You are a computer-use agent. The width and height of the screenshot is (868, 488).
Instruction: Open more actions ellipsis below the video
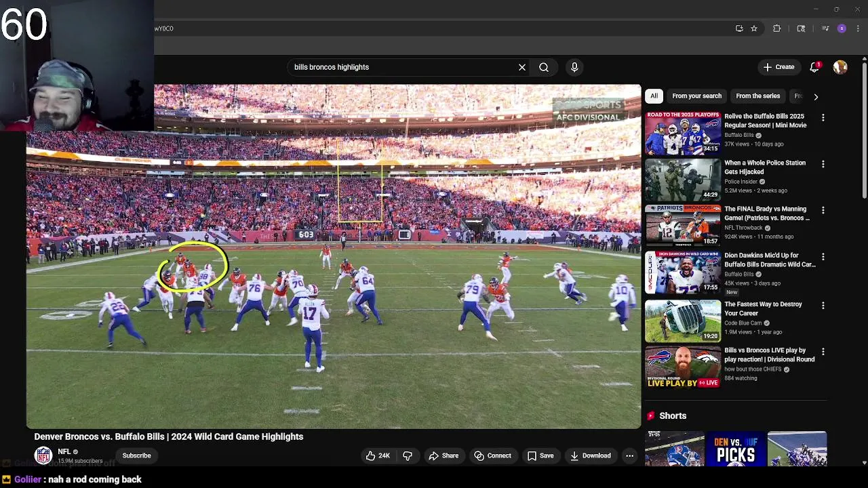click(629, 455)
